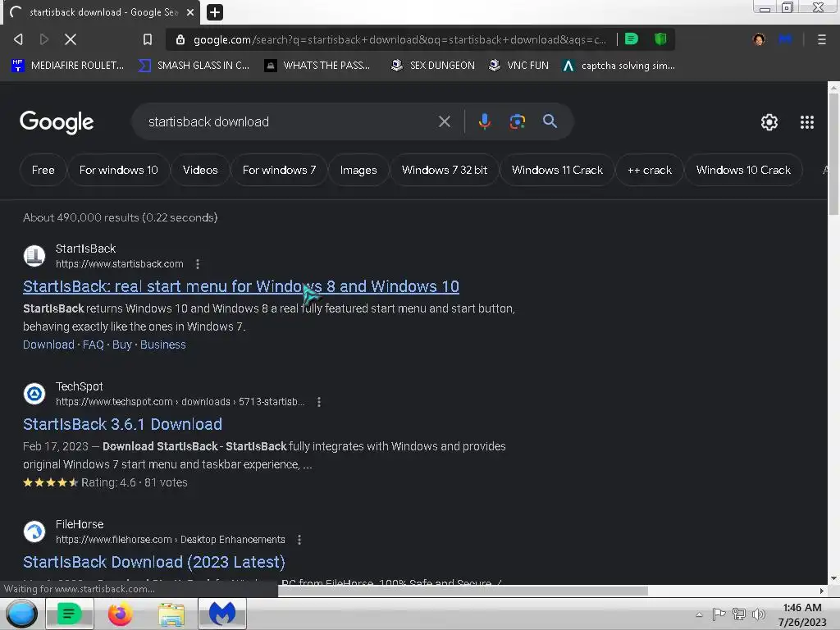This screenshot has width=840, height=630.
Task: Launch Firefox from the taskbar
Action: (x=120, y=614)
